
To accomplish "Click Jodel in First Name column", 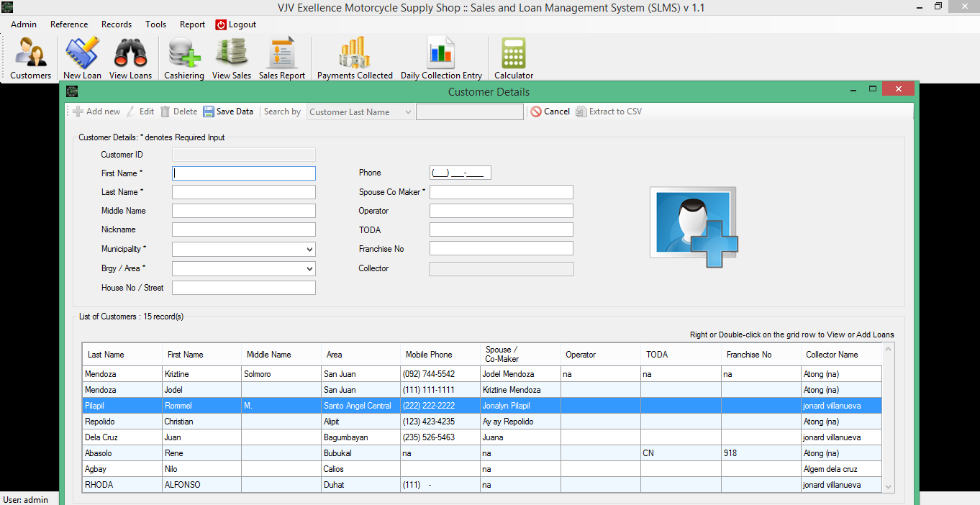I will [202, 390].
